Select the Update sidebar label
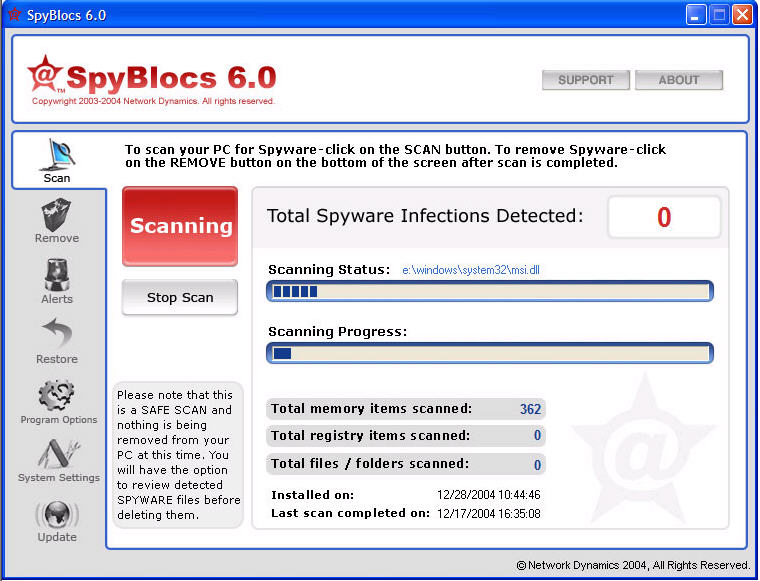Screen dimensions: 760x581 (57, 537)
